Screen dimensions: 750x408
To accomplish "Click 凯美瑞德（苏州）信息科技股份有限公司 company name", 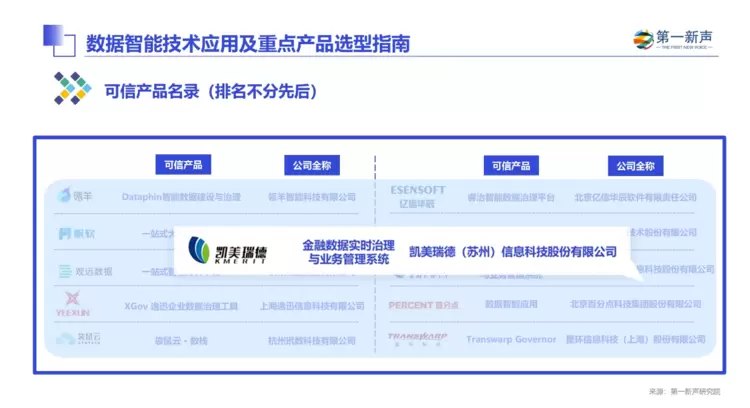I will point(513,252).
